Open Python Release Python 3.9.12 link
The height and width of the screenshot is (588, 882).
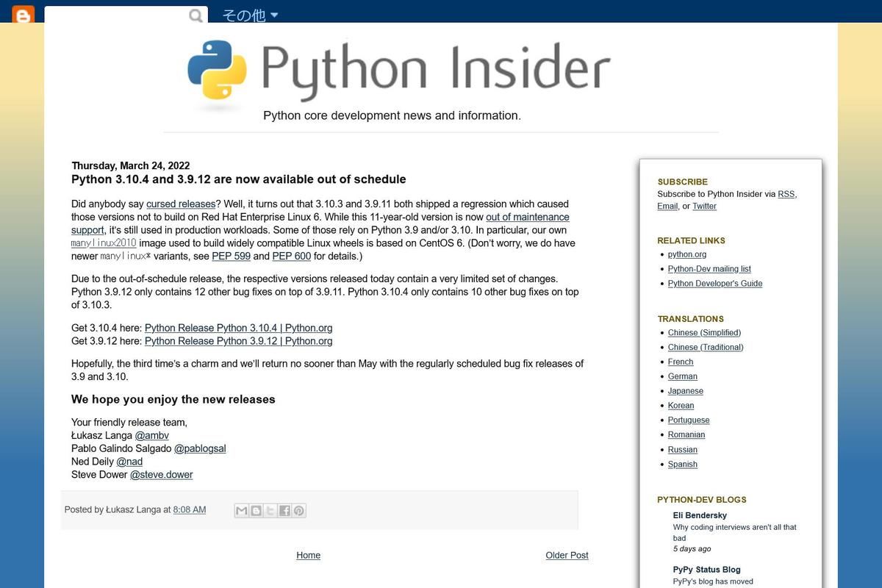238,341
